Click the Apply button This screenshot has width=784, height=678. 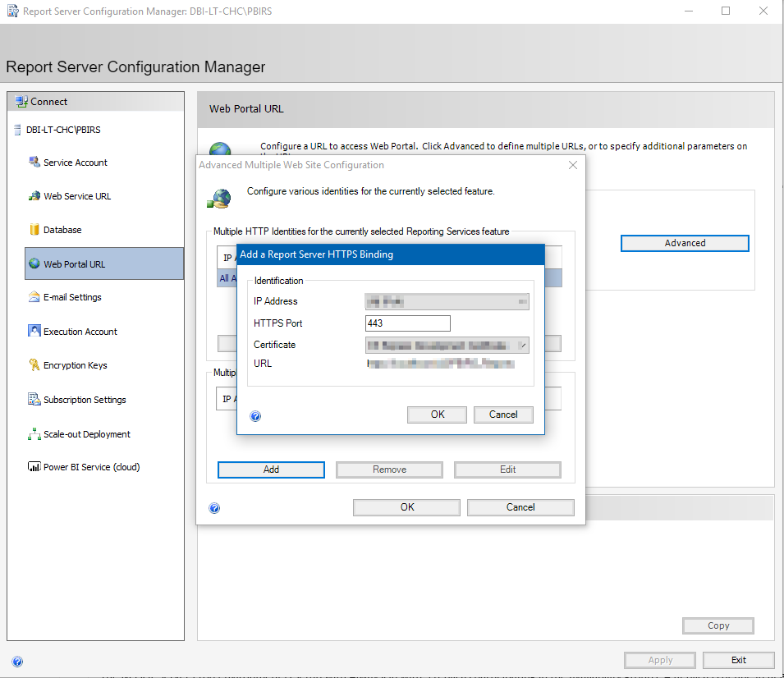[660, 660]
